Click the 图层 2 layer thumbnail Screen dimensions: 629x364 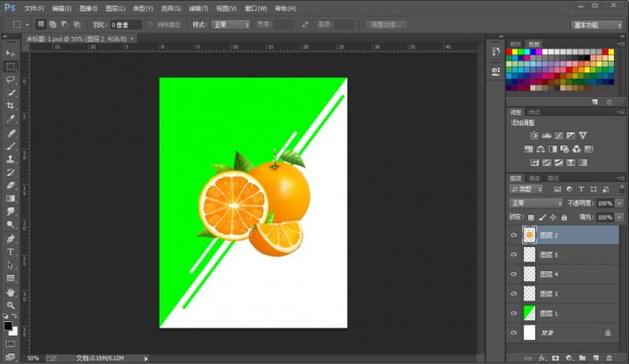(x=529, y=236)
